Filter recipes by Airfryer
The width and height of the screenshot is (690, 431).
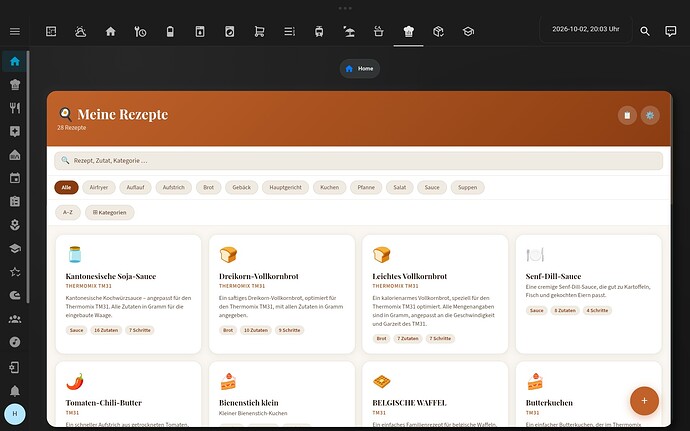99,188
